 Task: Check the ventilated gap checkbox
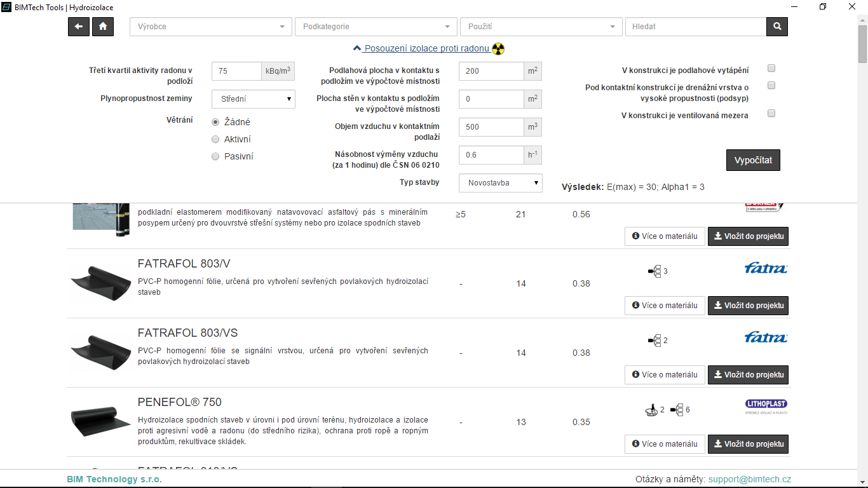pos(771,114)
